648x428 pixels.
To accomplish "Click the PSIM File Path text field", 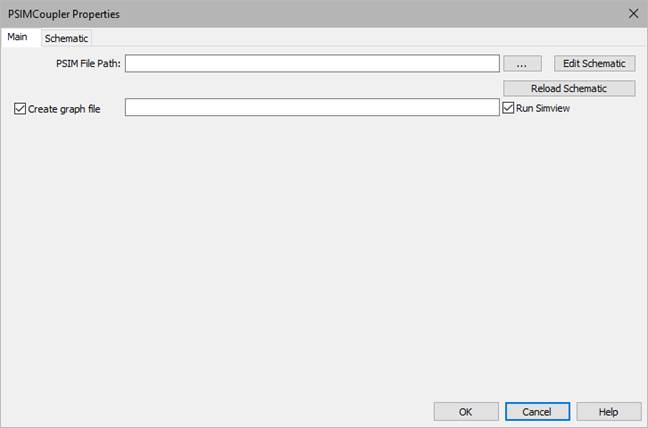I will tap(311, 63).
